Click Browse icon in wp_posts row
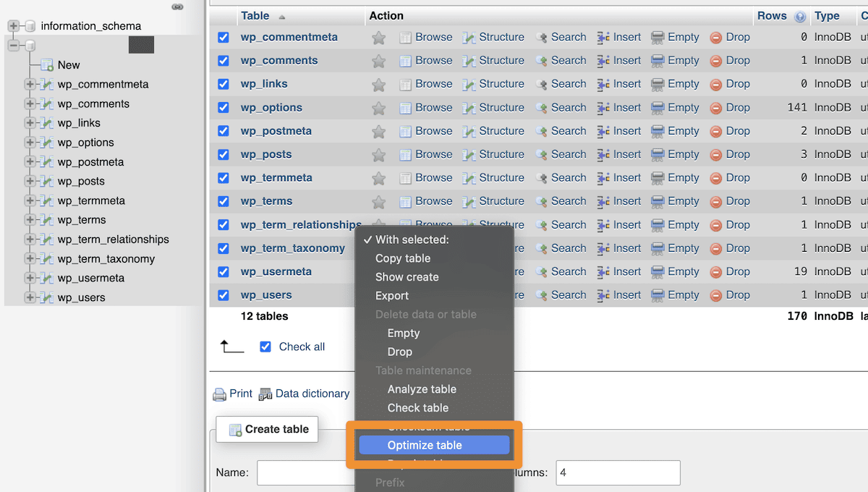 (406, 155)
